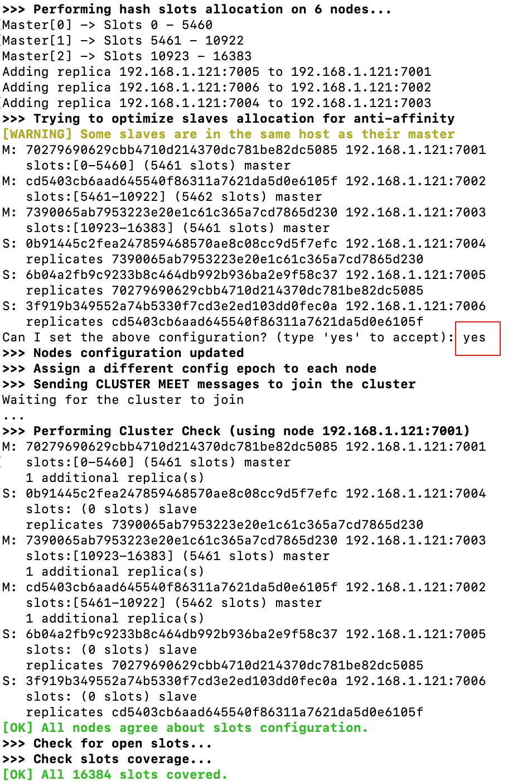Click 'Trying to optimize slaves allocation' line
The height and width of the screenshot is (781, 532).
point(229,119)
